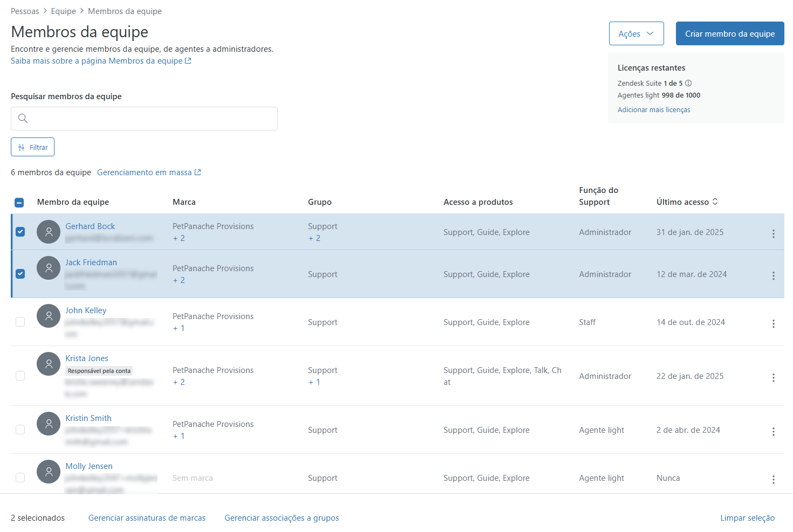Image resolution: width=793 pixels, height=532 pixels.
Task: Click the magnifier icon in search field
Action: 23,119
